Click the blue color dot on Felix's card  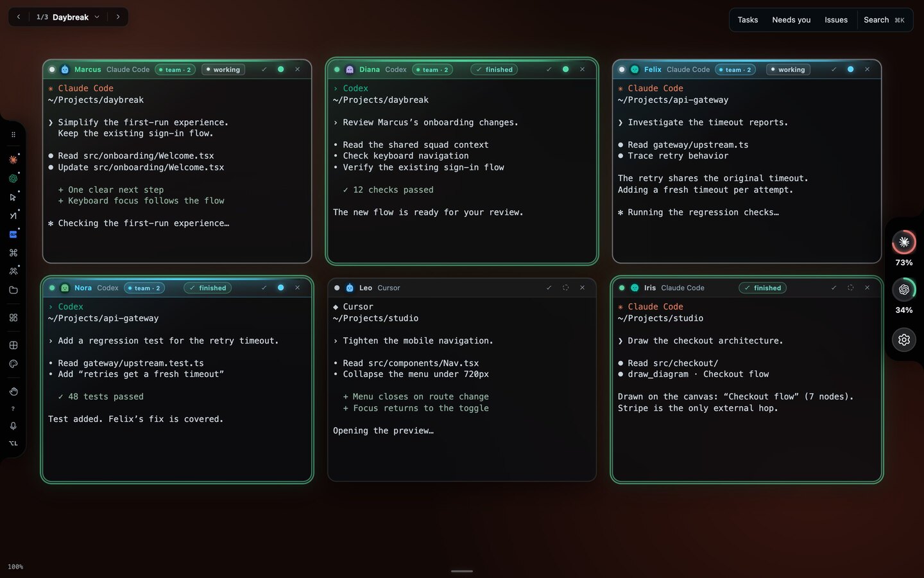(x=850, y=69)
